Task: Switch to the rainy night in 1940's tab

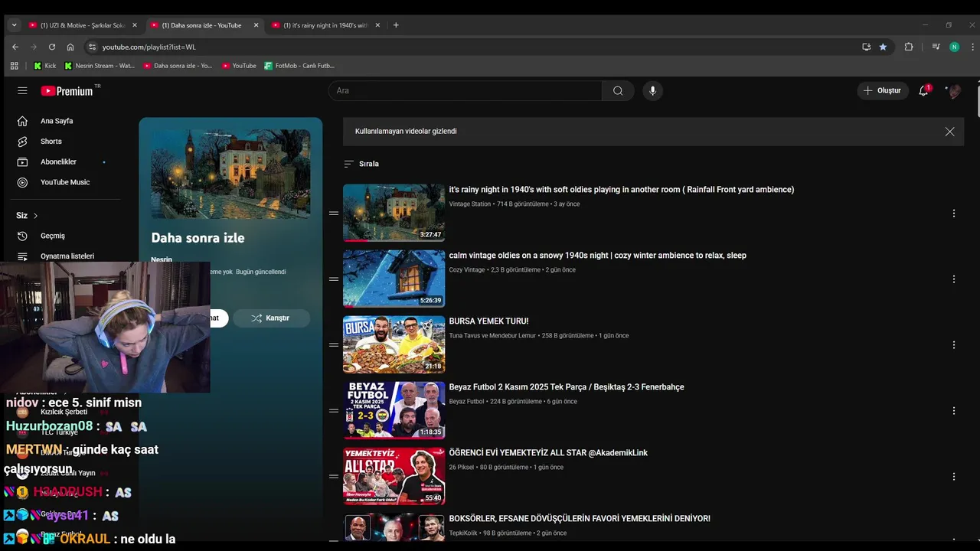Action: pyautogui.click(x=325, y=25)
